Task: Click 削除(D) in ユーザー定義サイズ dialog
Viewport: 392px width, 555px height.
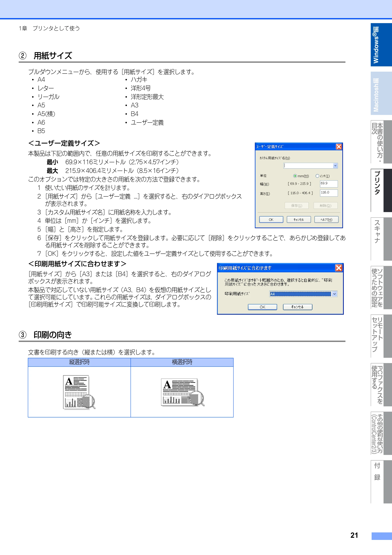Action: [x=325, y=205]
